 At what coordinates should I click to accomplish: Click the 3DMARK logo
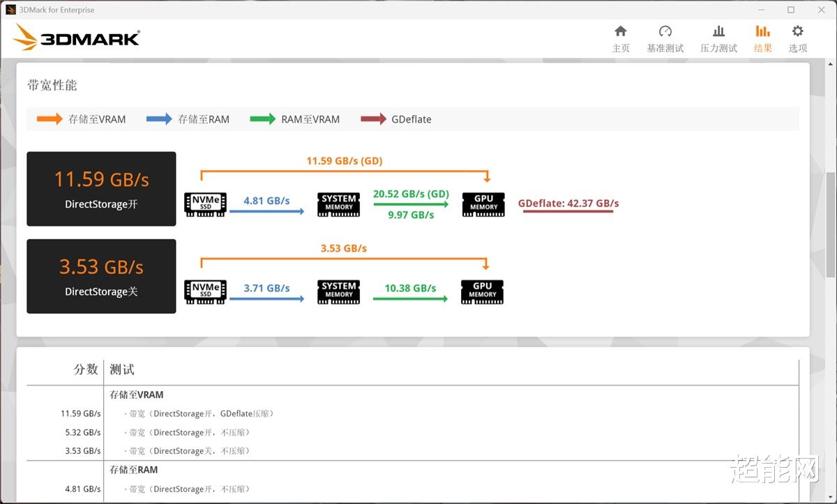click(76, 37)
